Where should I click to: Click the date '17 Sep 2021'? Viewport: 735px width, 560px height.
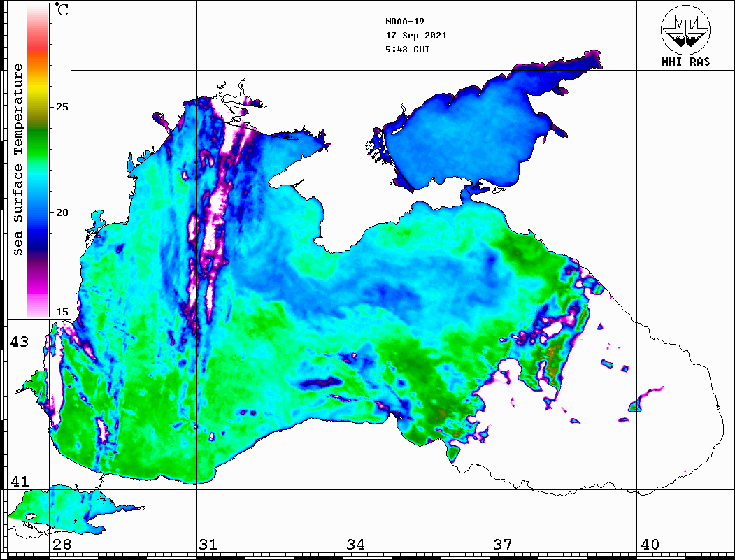pos(416,36)
